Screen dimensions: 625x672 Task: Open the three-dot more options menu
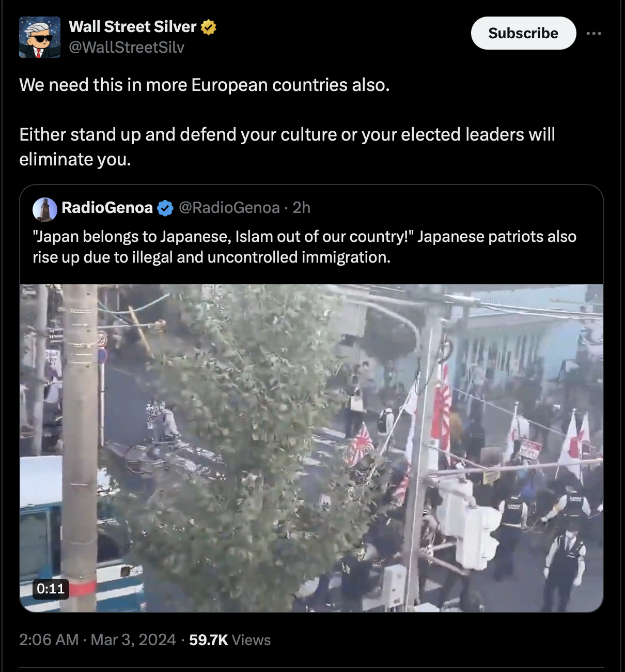[593, 33]
